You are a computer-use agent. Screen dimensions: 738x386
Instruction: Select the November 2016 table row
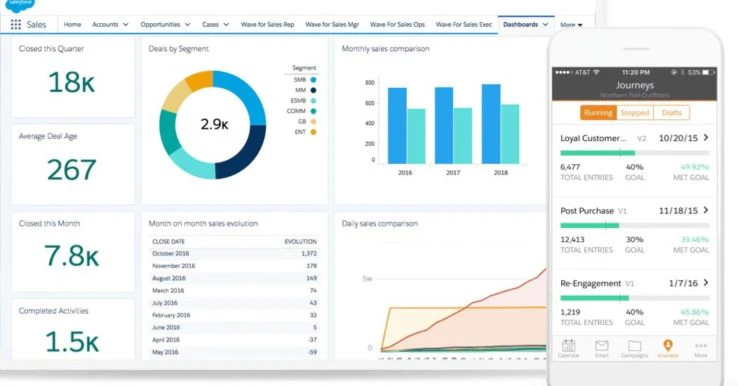pos(234,265)
